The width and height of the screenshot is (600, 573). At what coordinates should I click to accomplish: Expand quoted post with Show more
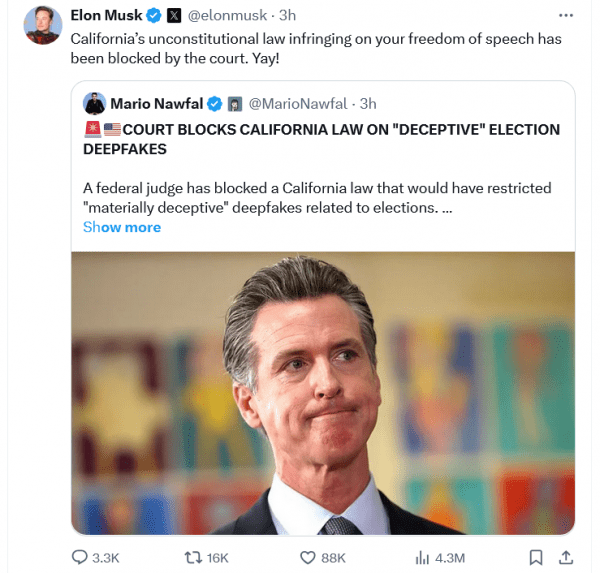point(122,227)
